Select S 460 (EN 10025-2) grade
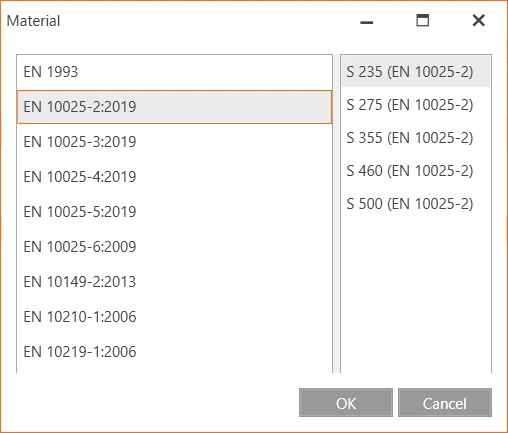The height and width of the screenshot is (433, 508). (x=416, y=171)
